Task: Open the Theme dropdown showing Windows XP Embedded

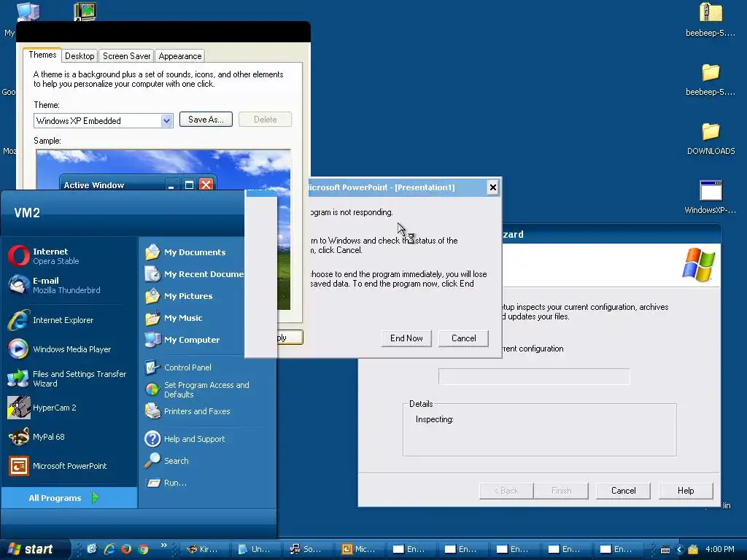Action: (x=104, y=120)
